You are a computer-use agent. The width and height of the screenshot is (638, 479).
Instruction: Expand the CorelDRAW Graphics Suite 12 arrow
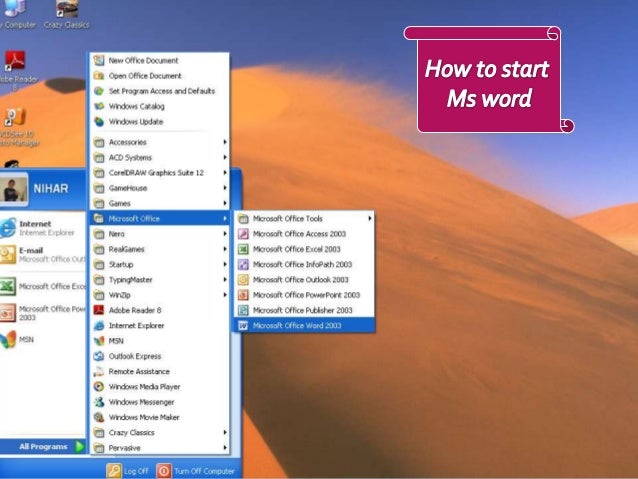[x=225, y=173]
